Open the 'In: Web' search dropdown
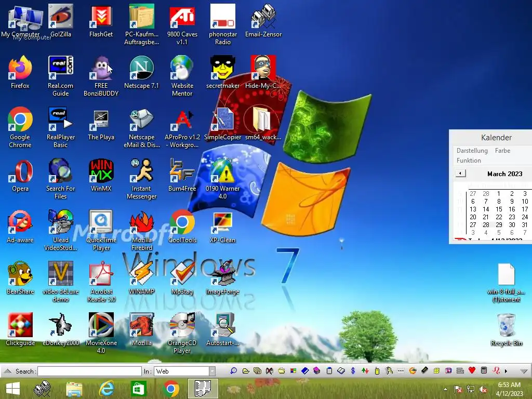The image size is (532, 399). pyautogui.click(x=212, y=371)
